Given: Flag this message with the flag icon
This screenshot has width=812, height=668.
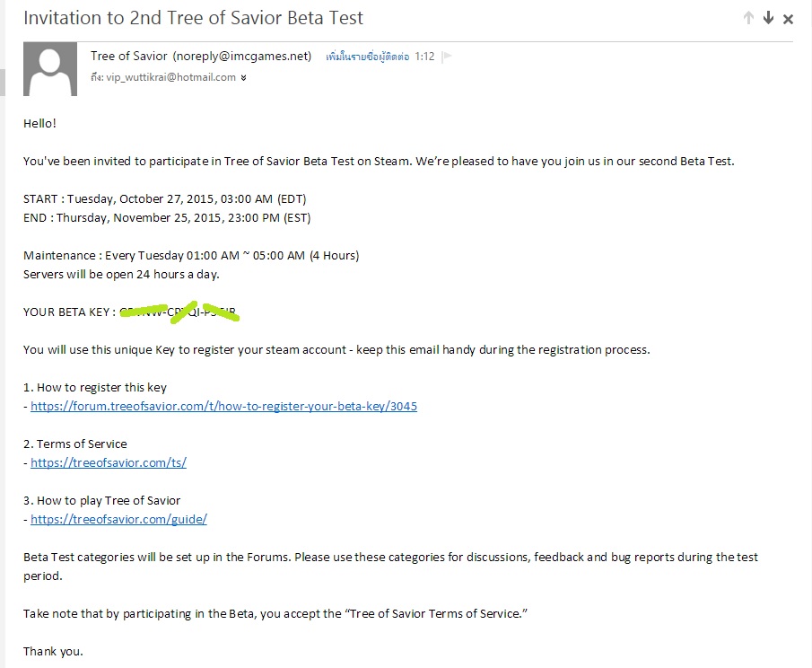Looking at the screenshot, I should pos(448,57).
